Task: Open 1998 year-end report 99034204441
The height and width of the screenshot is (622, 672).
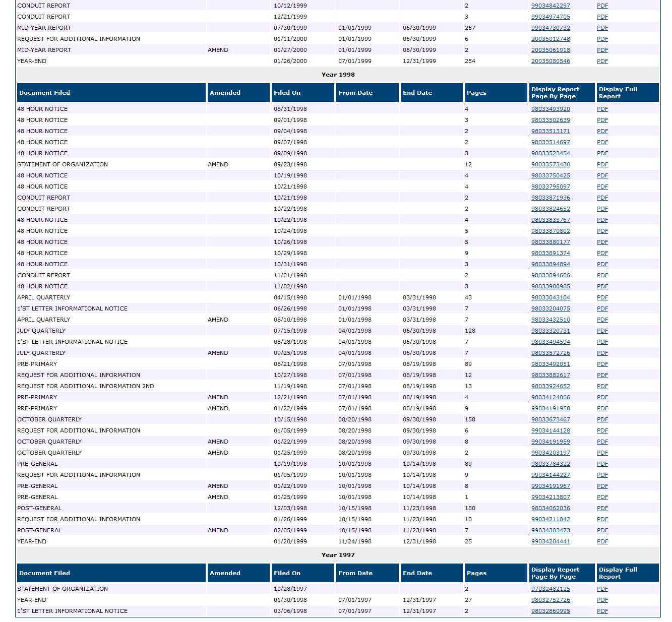Action: pyautogui.click(x=551, y=541)
